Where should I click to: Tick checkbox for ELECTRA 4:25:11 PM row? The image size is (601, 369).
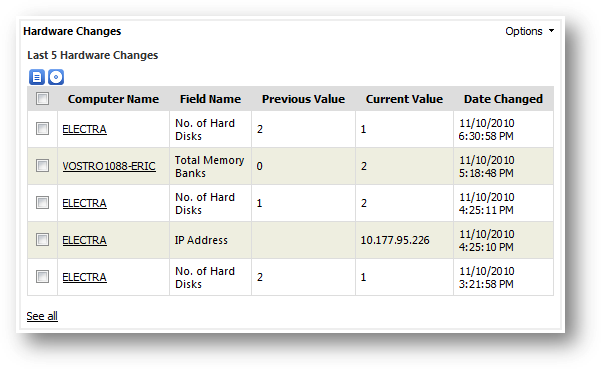tap(43, 203)
